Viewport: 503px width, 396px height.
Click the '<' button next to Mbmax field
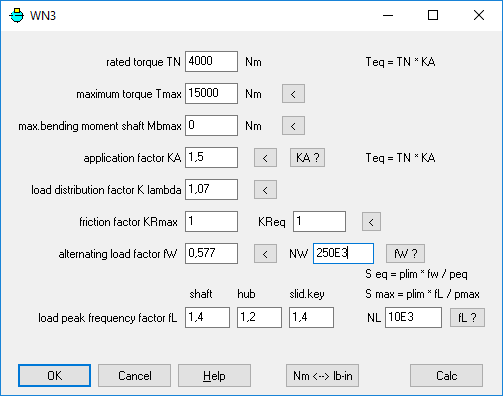pyautogui.click(x=293, y=126)
